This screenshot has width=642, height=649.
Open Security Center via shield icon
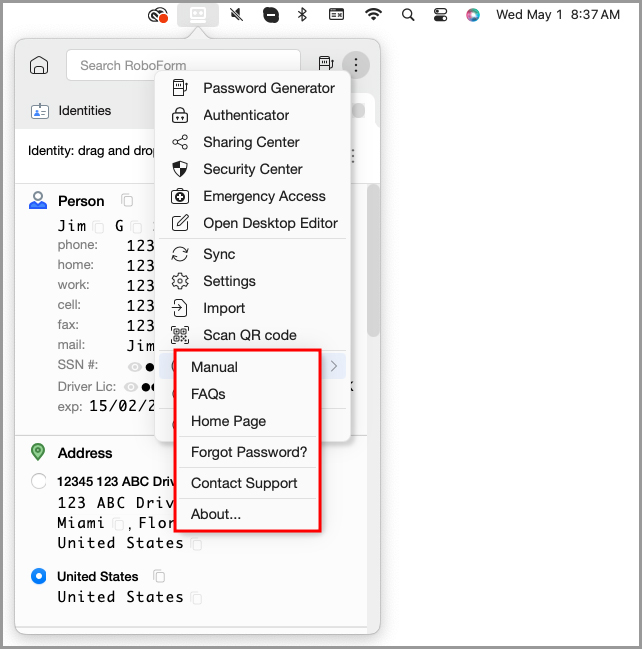pyautogui.click(x=180, y=169)
